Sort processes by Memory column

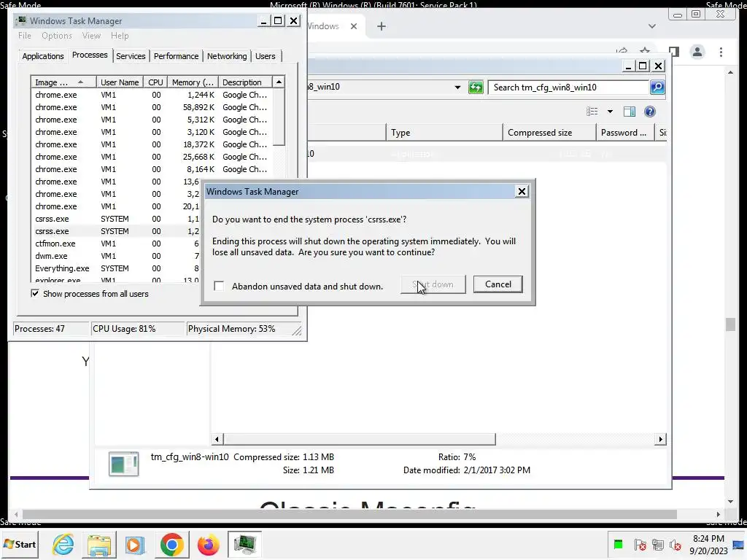click(x=193, y=82)
